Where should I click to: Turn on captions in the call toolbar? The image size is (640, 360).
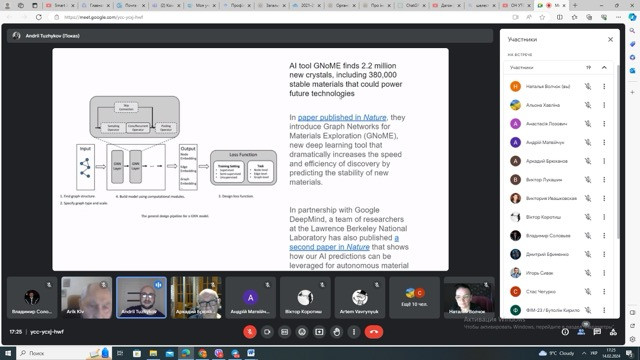click(284, 332)
